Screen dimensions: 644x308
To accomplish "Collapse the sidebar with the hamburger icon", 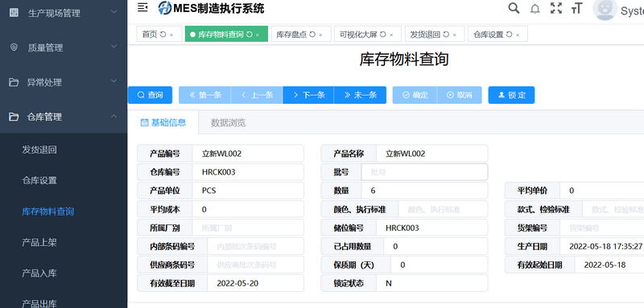I will point(142,7).
